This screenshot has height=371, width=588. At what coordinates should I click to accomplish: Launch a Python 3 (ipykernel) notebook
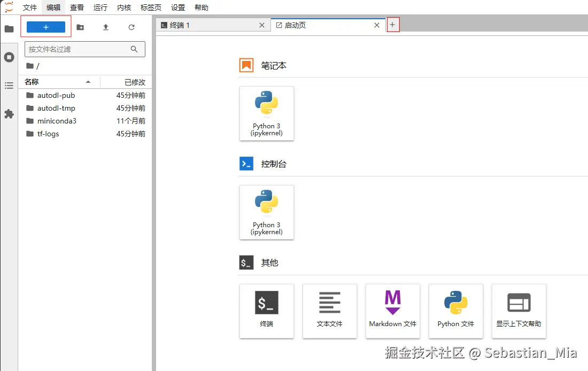(x=266, y=113)
